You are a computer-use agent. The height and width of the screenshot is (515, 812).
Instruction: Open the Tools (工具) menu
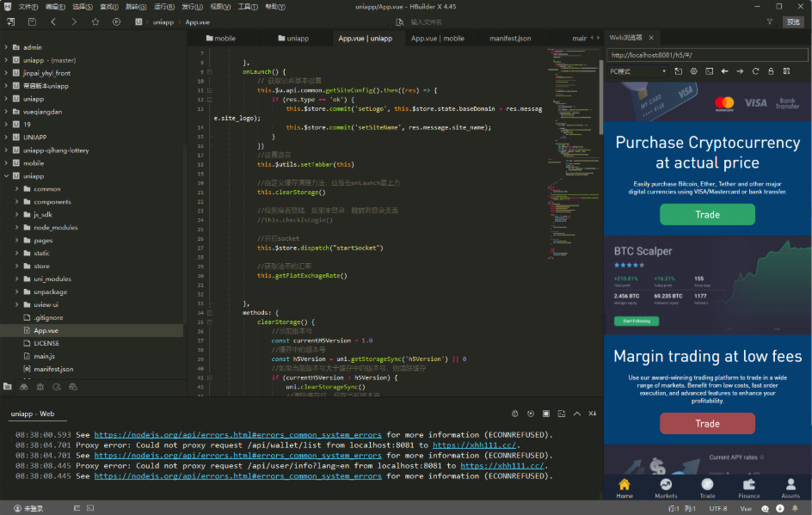(x=248, y=7)
